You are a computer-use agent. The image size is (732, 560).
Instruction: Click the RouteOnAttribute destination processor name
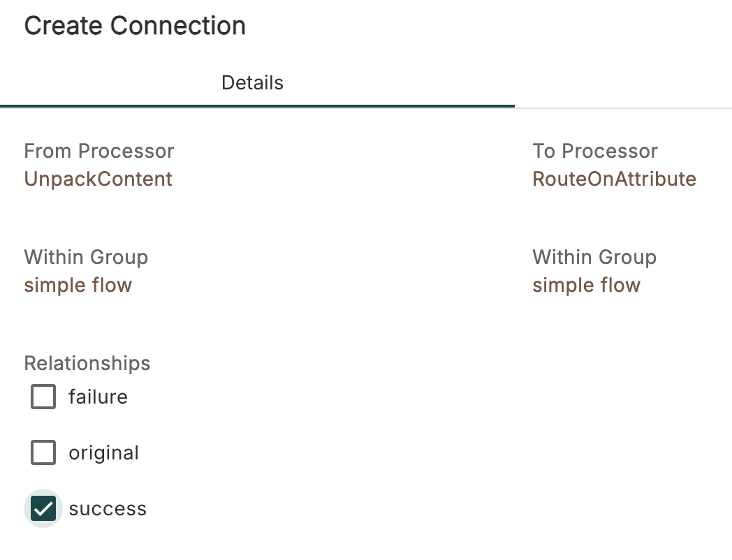614,179
